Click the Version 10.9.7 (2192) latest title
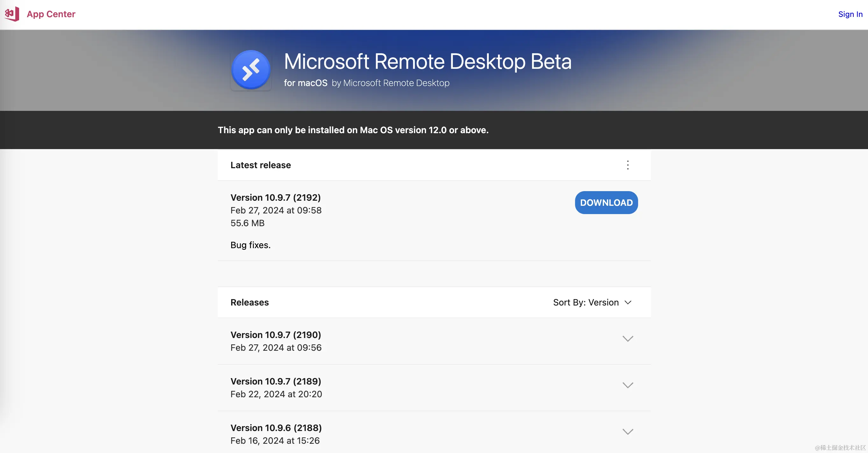This screenshot has height=453, width=868. point(275,198)
